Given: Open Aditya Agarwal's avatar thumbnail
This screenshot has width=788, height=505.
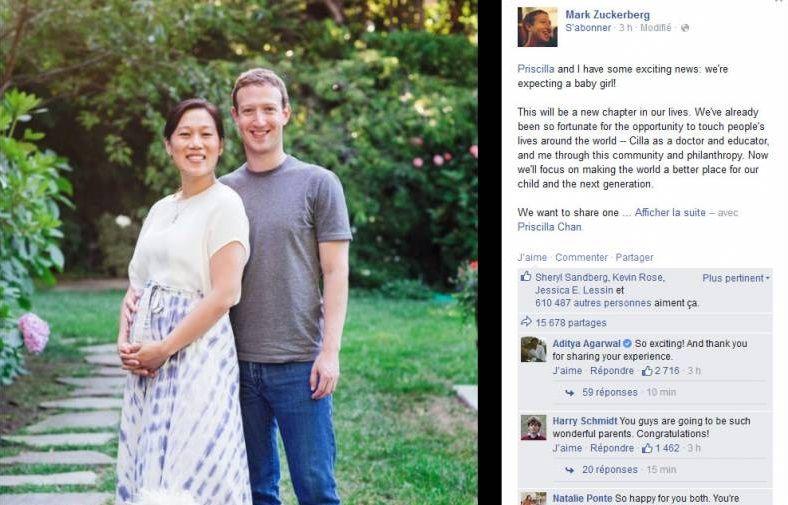Looking at the screenshot, I should (533, 349).
